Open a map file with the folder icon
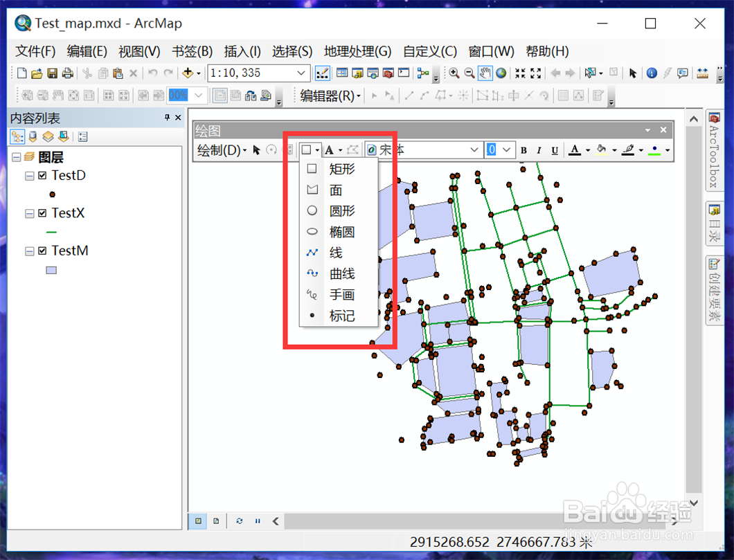Viewport: 734px width, 560px height. (37, 73)
